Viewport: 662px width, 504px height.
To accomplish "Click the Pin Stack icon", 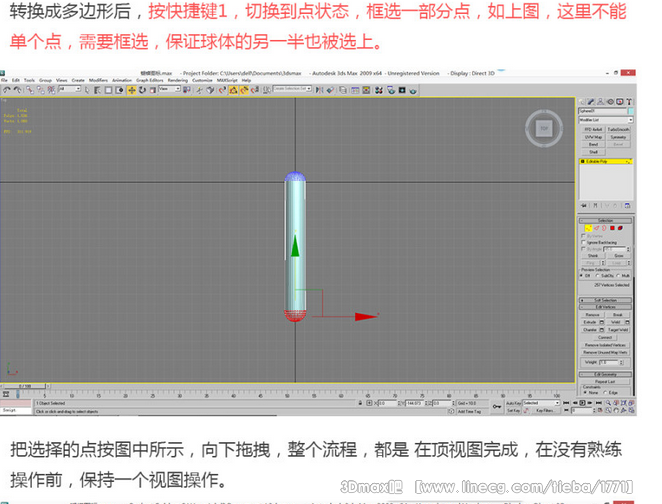I will pyautogui.click(x=584, y=206).
